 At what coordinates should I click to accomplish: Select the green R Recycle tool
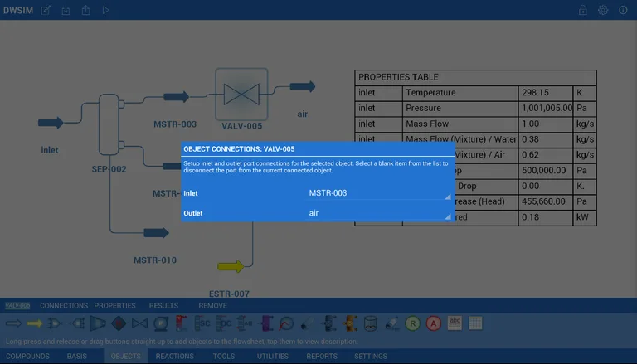[x=413, y=323]
